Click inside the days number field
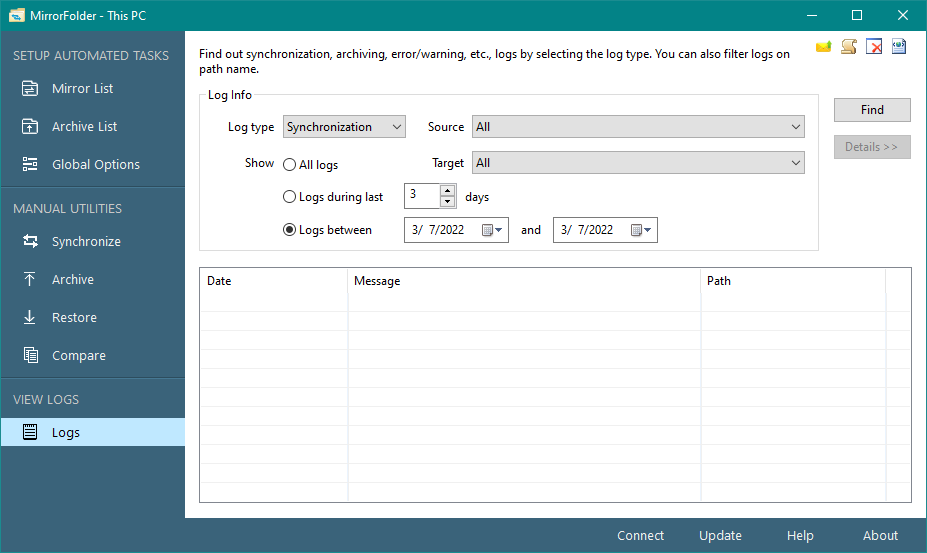This screenshot has height=553, width=927. point(422,196)
